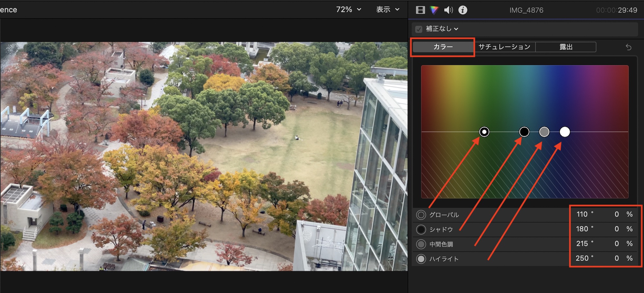644x293 pixels.
Task: Click the IMG_4876 clip name
Action: (526, 10)
